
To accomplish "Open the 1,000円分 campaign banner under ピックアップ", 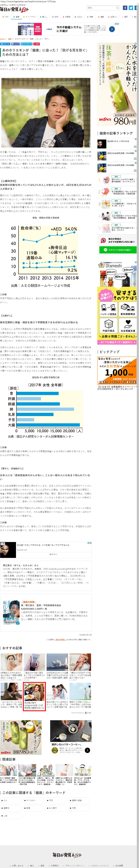I will point(117,370).
